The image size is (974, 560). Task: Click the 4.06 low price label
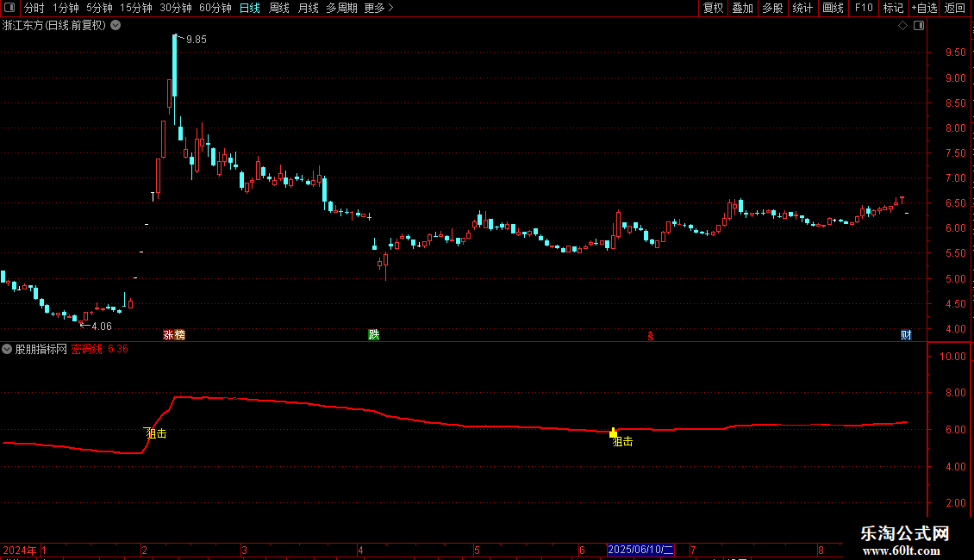pos(101,327)
